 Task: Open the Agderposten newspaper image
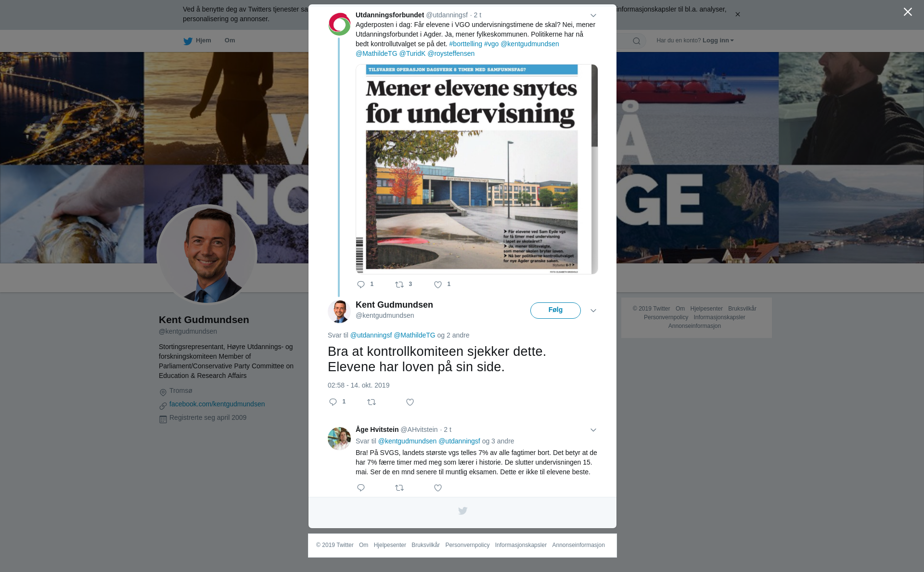(x=477, y=169)
